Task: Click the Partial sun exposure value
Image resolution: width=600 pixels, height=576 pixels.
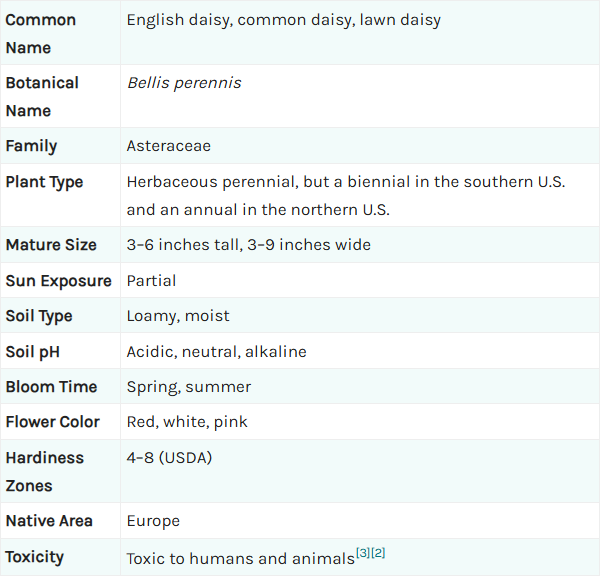Action: coord(152,281)
